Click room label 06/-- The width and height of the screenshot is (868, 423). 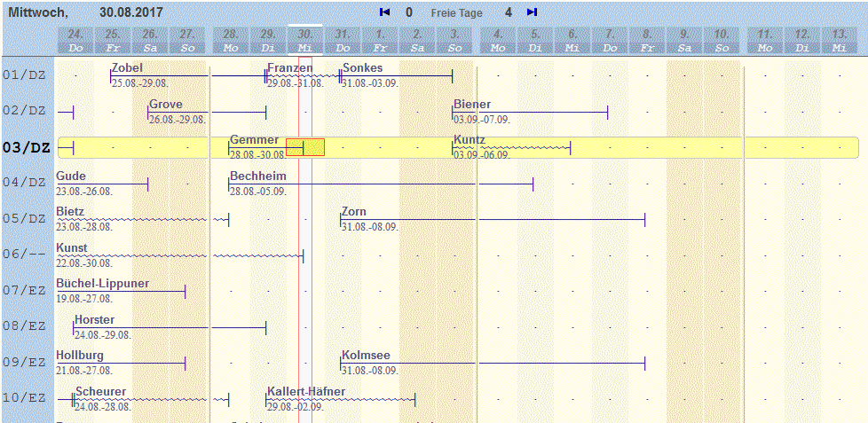(x=24, y=255)
